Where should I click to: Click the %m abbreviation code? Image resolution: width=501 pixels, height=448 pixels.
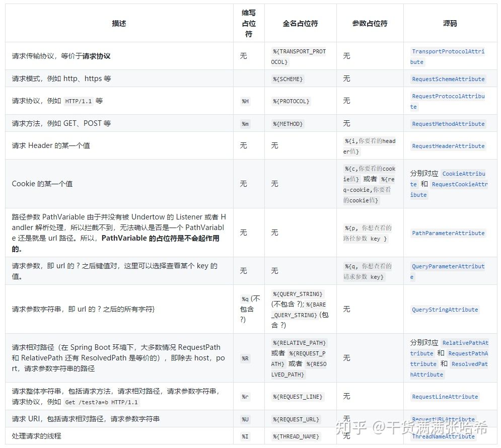pos(245,123)
